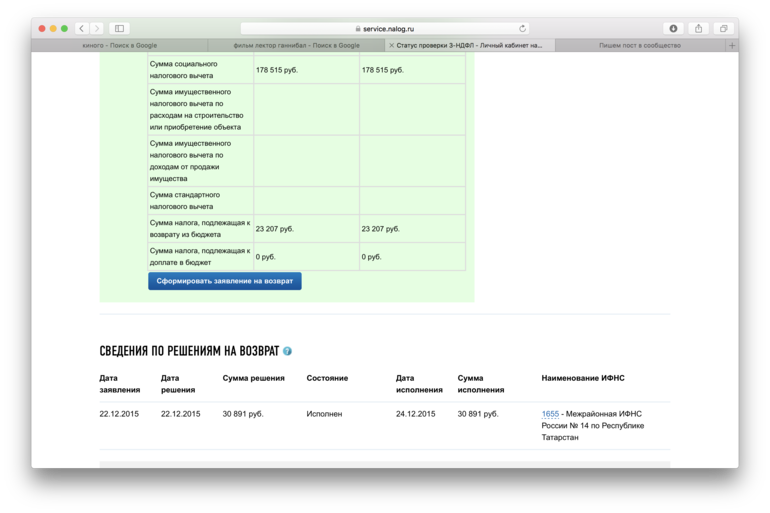
Task: Click Сформировать заявление на возврат button
Action: point(224,281)
